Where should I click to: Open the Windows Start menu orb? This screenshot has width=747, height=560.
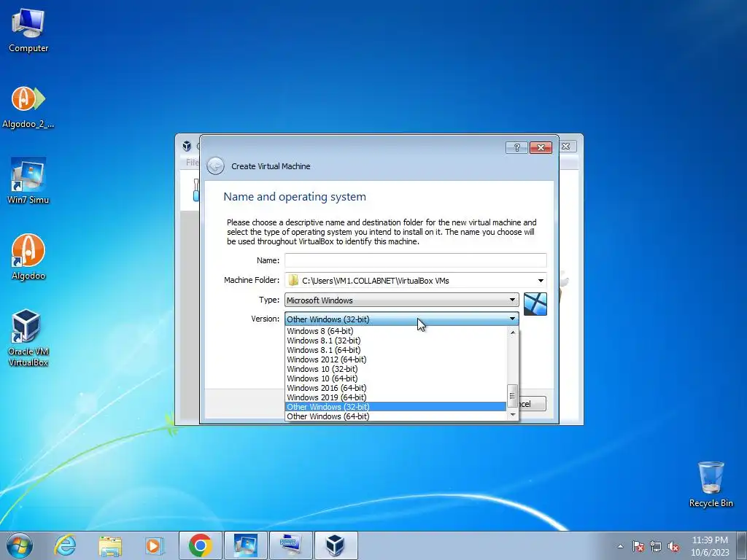coord(20,545)
